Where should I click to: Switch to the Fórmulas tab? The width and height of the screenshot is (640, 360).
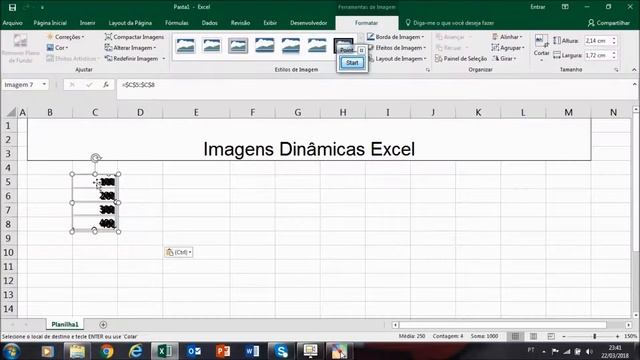[x=177, y=23]
